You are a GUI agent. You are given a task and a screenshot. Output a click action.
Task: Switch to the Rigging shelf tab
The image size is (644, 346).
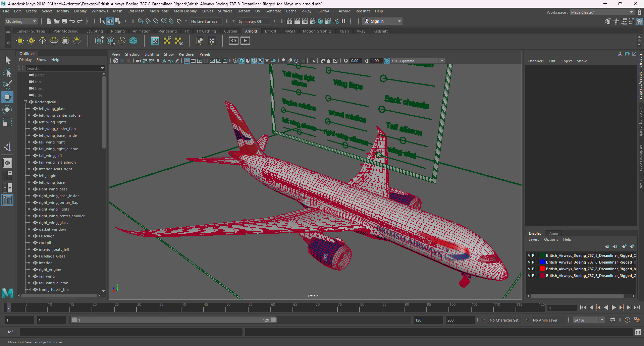tap(118, 31)
